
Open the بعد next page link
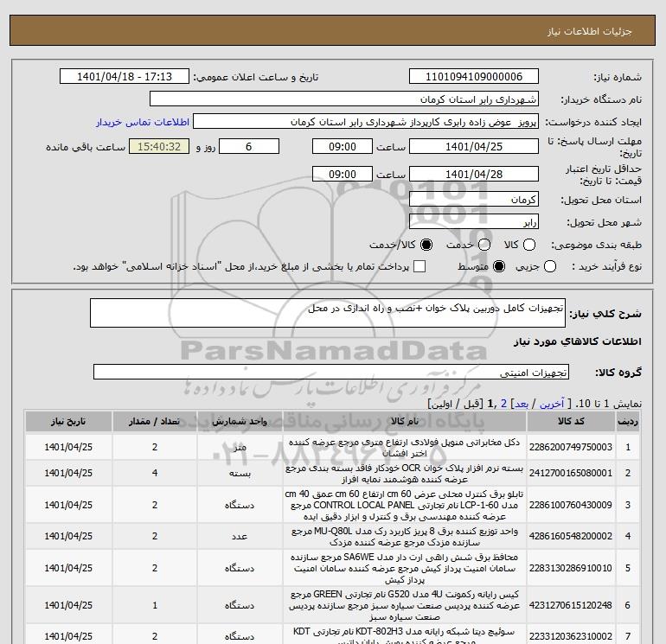click(522, 404)
